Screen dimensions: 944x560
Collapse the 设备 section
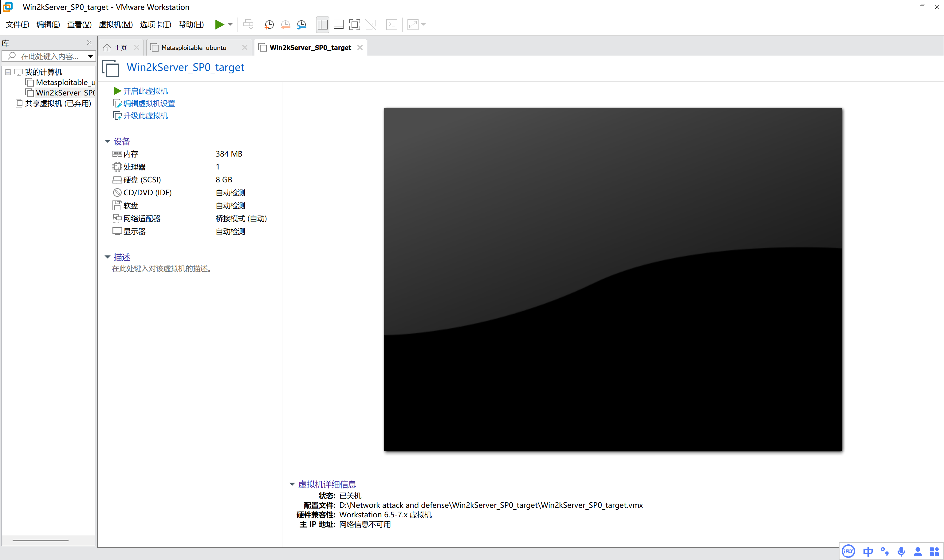107,141
